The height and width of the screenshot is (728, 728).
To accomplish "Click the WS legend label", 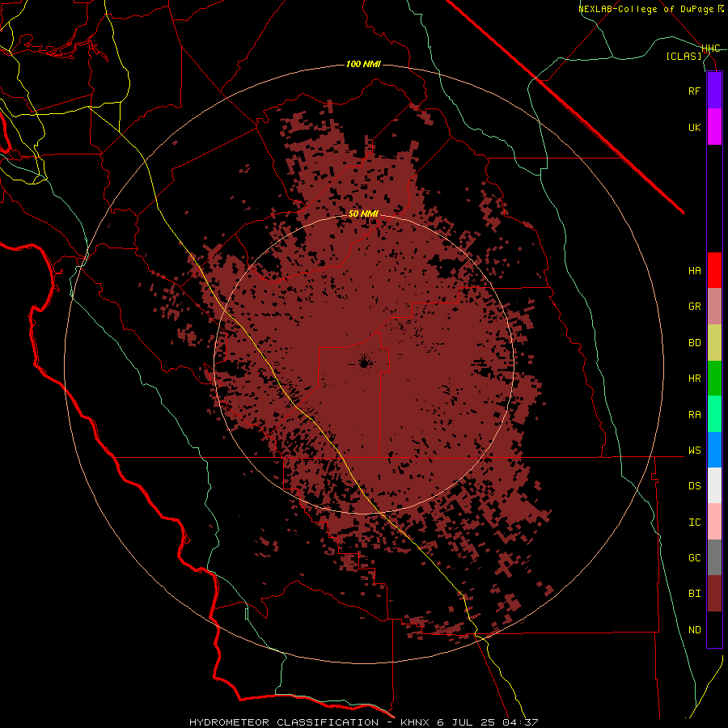I will (x=694, y=451).
